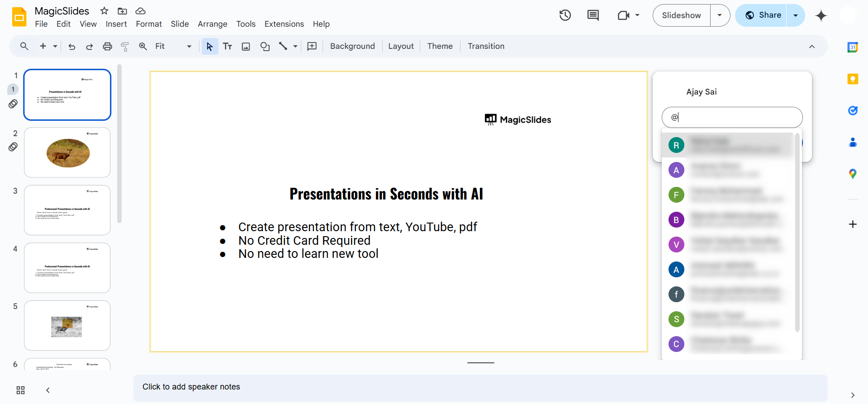
Task: Select slide 2 thumbnail with deer photo
Action: coord(67,152)
